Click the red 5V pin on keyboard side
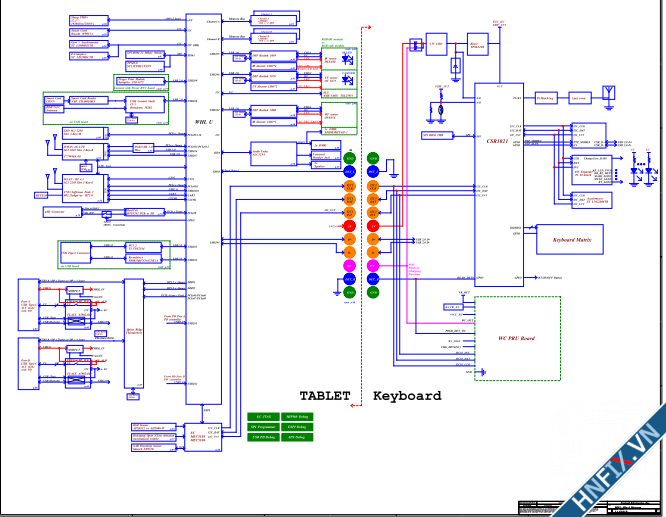This screenshot has width=666, height=517. point(373,226)
